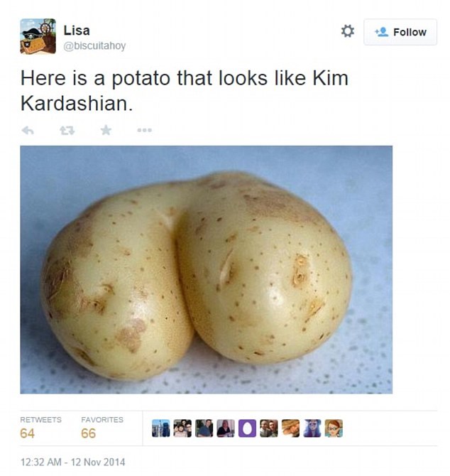The height and width of the screenshot is (476, 450).
Task: Open Lisa's pirate profile avatar
Action: pyautogui.click(x=38, y=36)
